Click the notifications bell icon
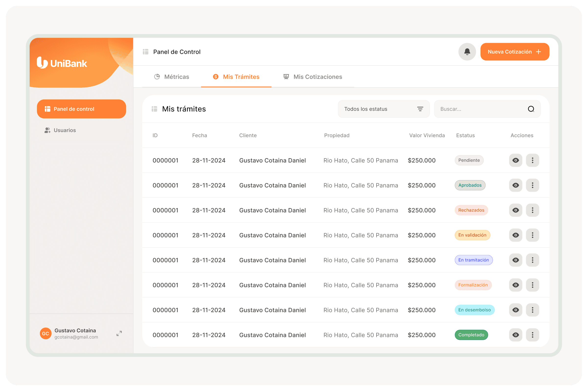 (467, 52)
